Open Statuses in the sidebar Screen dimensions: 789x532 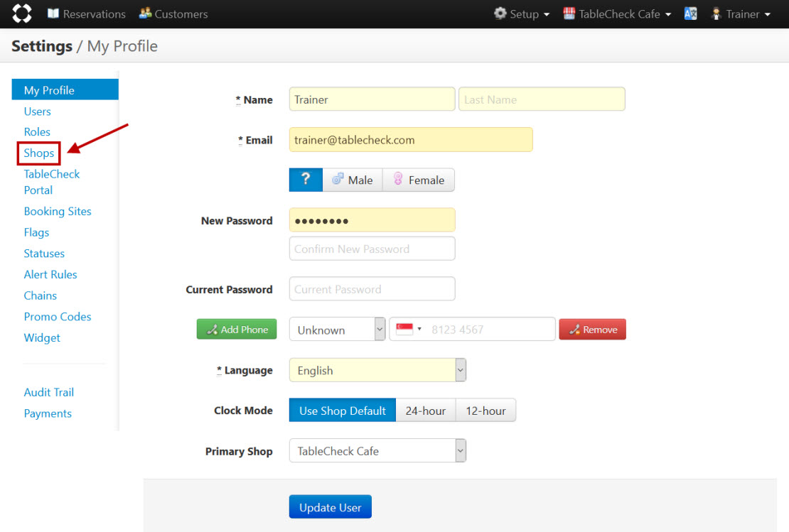[x=44, y=254]
